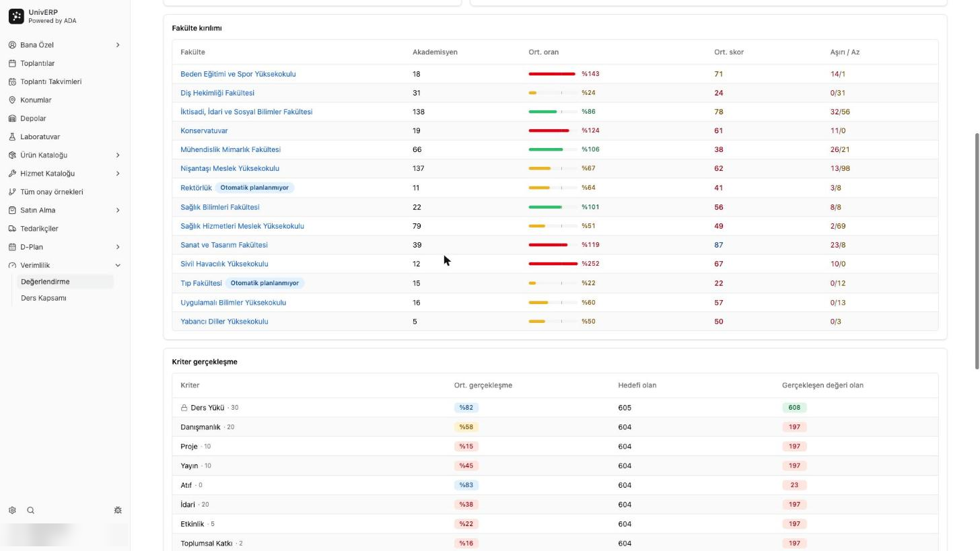The height and width of the screenshot is (551, 980).
Task: Open Sivil Havacılık Yüksekokulu link
Action: [x=224, y=264]
